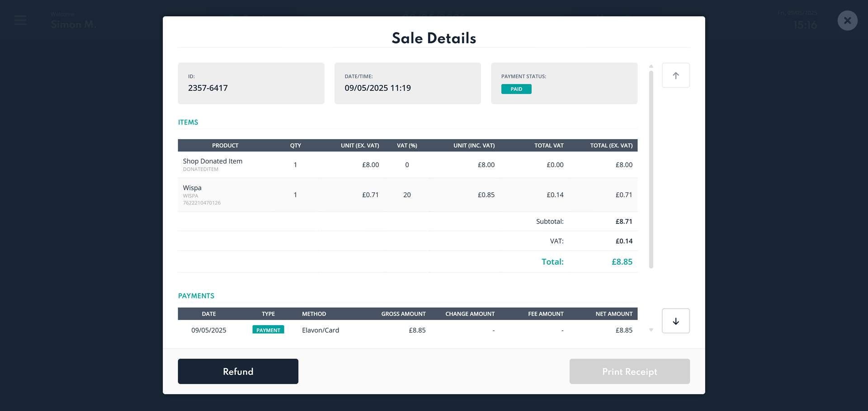Open the hamburger menu icon
The height and width of the screenshot is (411, 868).
[x=20, y=20]
